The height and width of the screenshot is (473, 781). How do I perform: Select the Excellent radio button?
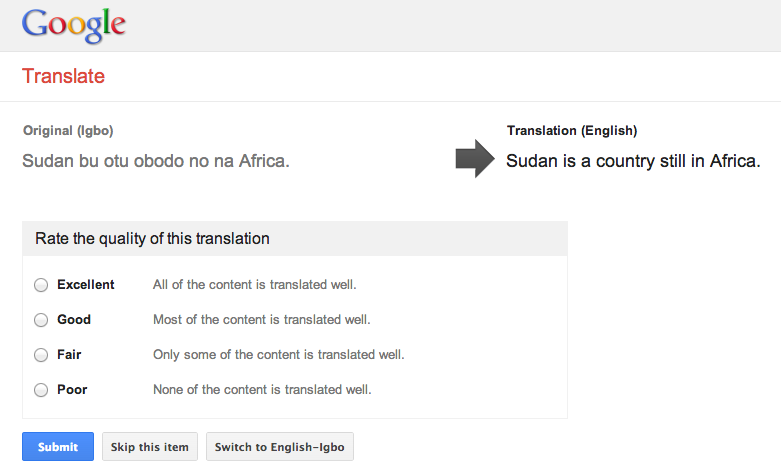[41, 285]
